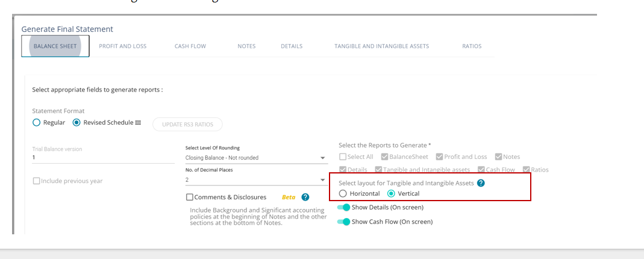Click Update RS3 Ratios button
The height and width of the screenshot is (259, 644).
(x=187, y=124)
